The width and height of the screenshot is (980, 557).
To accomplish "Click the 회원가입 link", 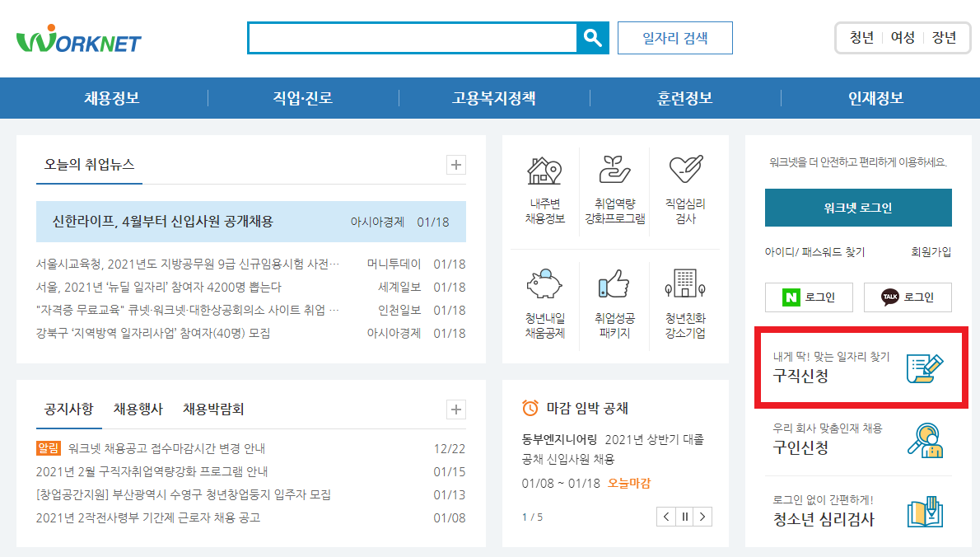I will (x=931, y=252).
